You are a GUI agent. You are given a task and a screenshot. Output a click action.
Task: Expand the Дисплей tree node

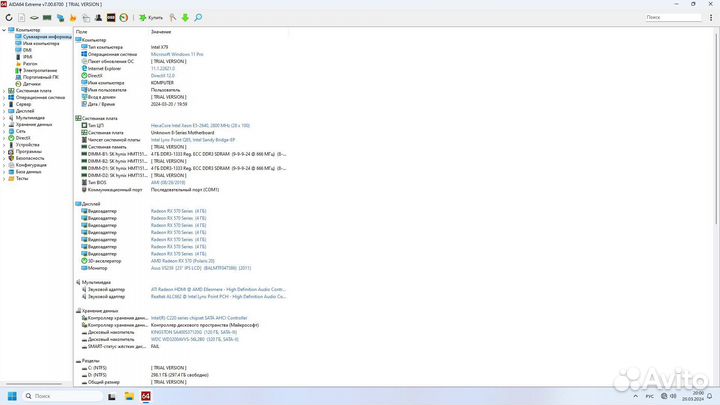(4, 111)
